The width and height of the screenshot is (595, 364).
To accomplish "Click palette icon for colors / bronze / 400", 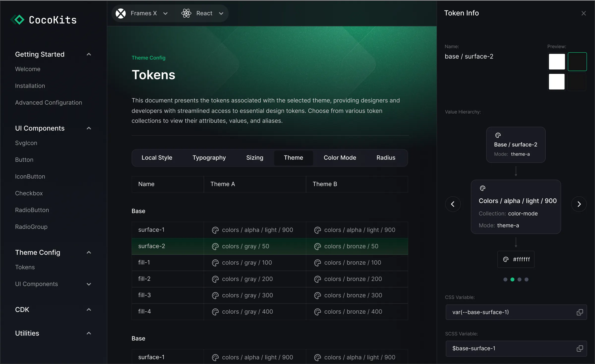I will coord(318,312).
